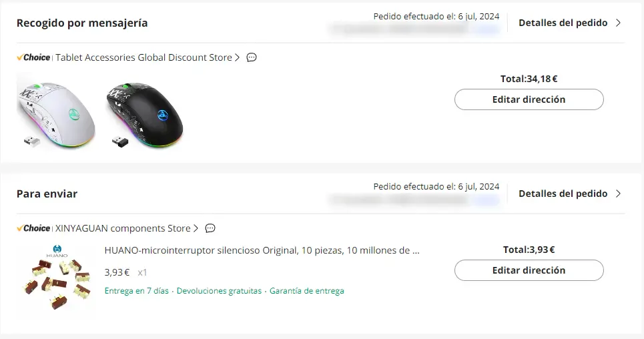This screenshot has width=644, height=339.
Task: Click the Garantía de entrega text
Action: coord(307,291)
